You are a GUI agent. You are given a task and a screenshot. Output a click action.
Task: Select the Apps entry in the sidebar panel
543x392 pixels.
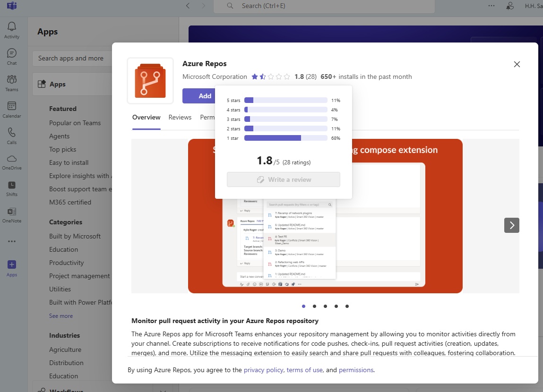point(72,84)
